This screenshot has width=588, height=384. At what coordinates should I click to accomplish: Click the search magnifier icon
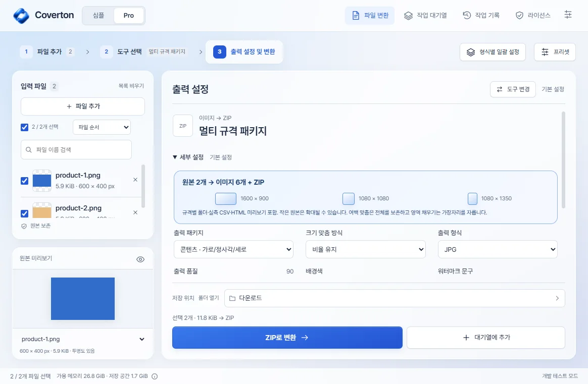[28, 150]
